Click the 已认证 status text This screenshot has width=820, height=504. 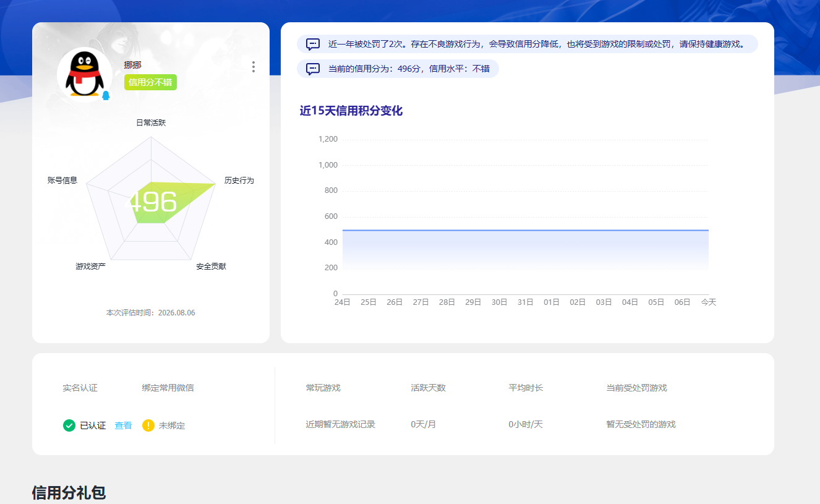[x=93, y=425]
